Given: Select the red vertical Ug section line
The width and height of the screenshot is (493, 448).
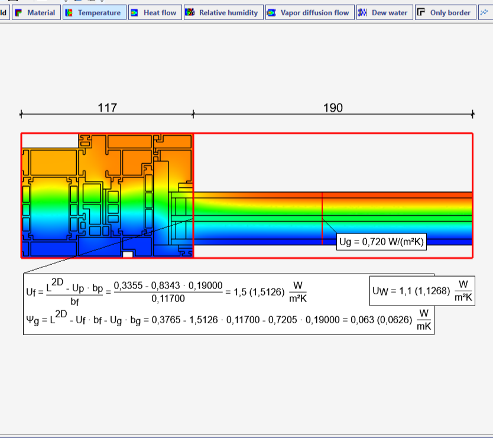Looking at the screenshot, I should tap(322, 219).
